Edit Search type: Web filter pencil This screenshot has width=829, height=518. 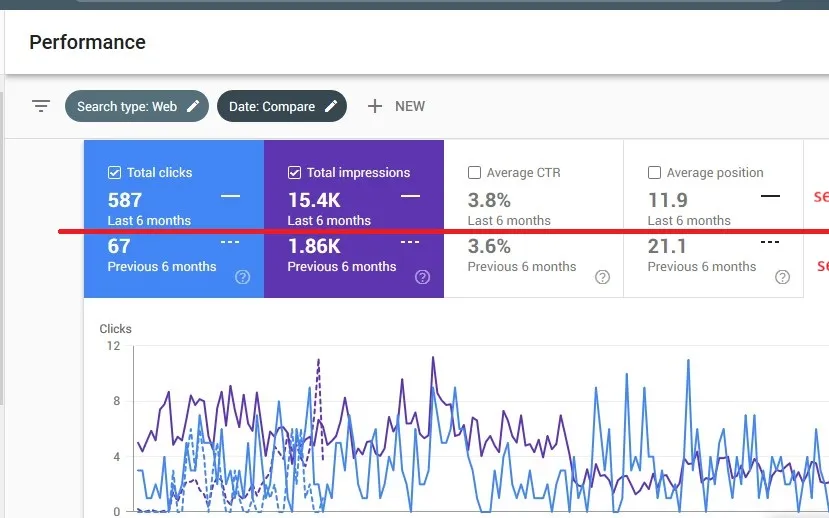pyautogui.click(x=193, y=106)
